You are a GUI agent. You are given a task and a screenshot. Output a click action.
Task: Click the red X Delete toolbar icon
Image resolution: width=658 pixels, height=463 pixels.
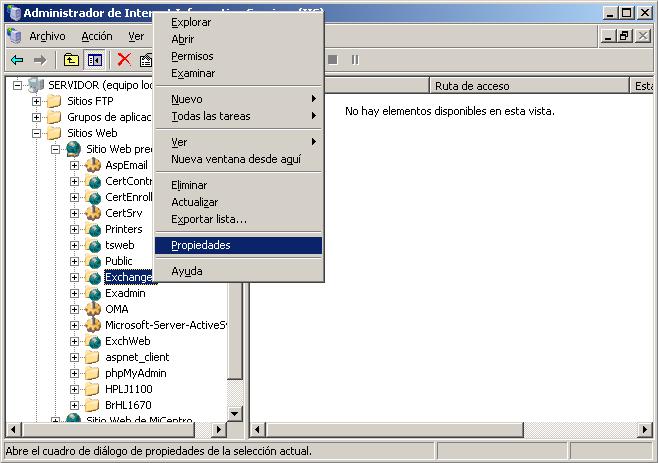(x=124, y=60)
